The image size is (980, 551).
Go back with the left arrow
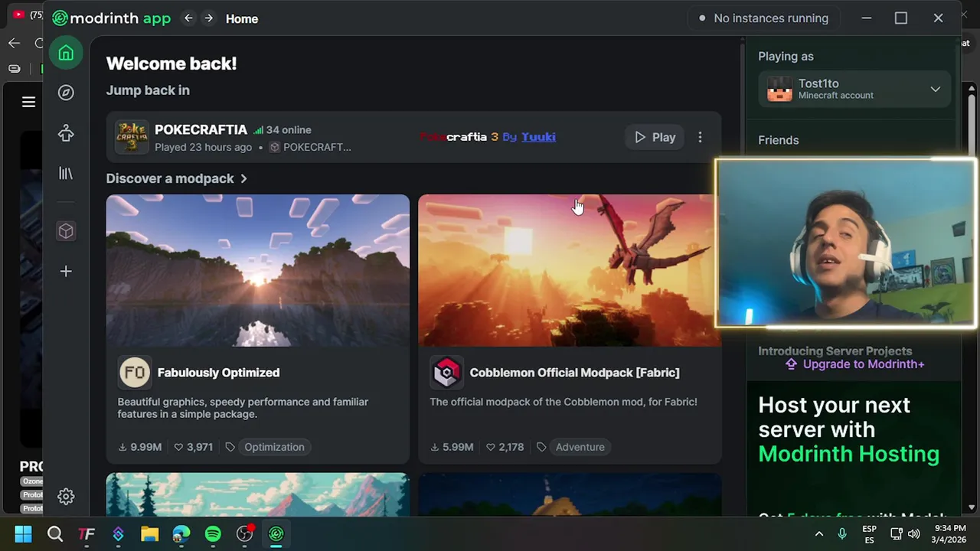coord(188,18)
